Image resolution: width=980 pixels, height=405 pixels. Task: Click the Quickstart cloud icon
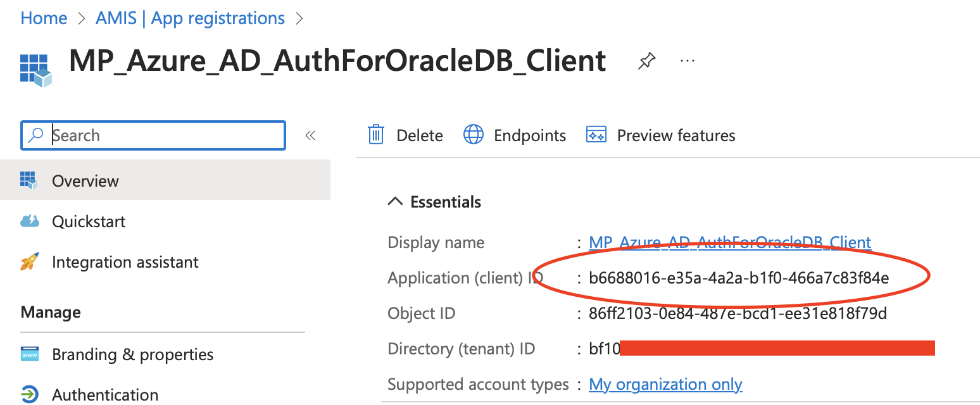pyautogui.click(x=30, y=221)
